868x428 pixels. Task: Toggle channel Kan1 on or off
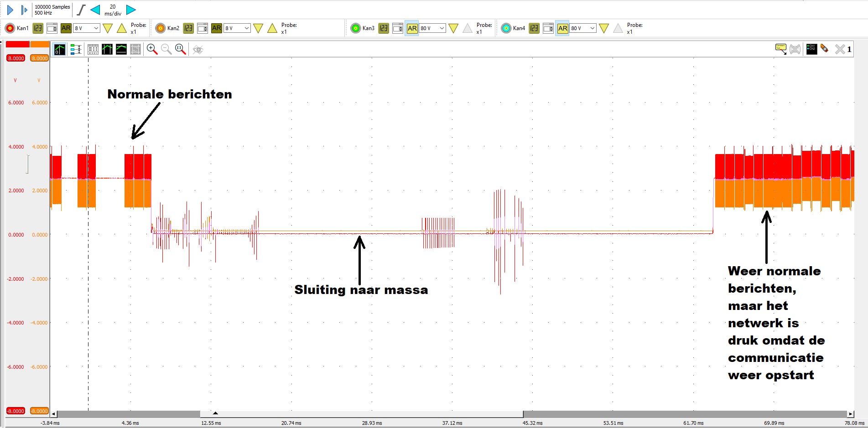click(x=10, y=28)
